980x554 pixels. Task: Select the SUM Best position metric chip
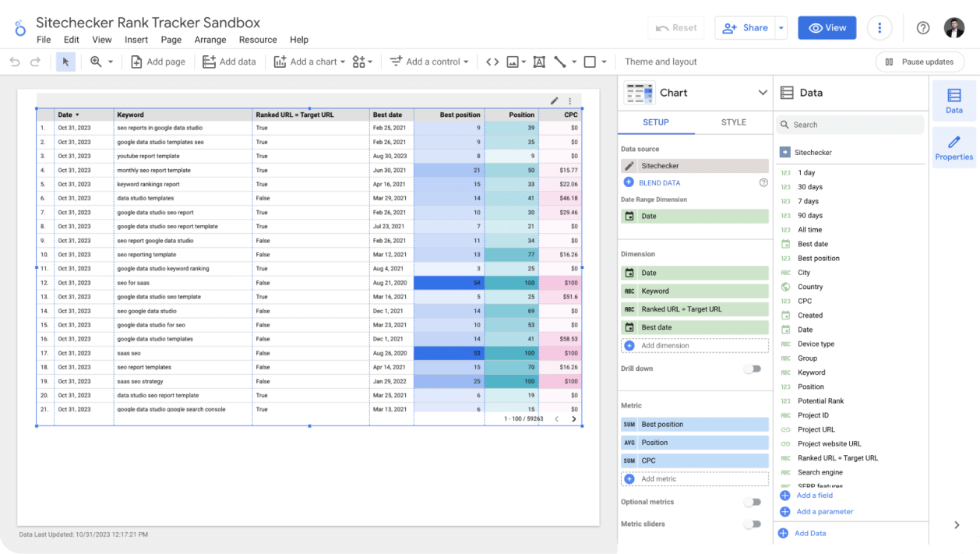pos(695,425)
